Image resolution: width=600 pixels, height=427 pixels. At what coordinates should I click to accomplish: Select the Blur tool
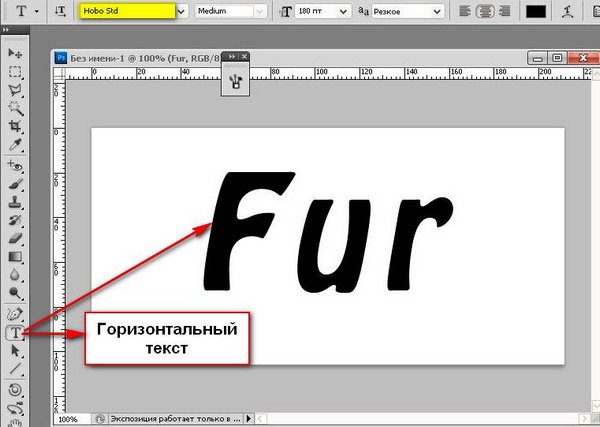[15, 275]
